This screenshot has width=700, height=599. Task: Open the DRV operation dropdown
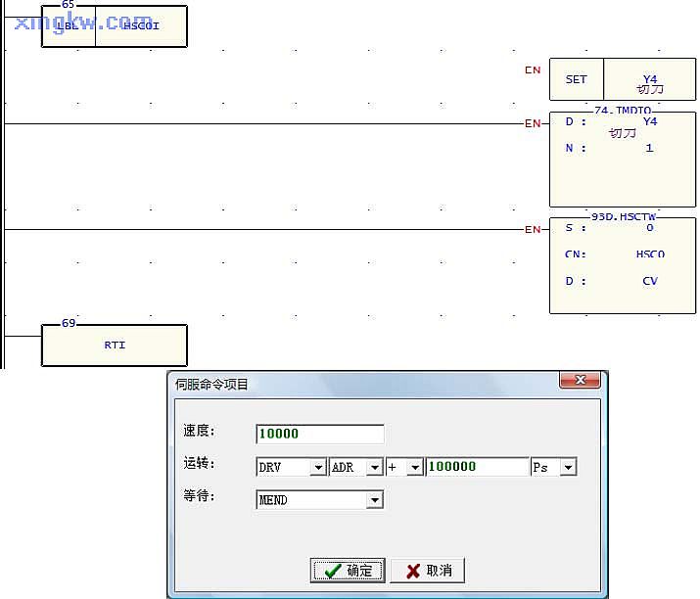pyautogui.click(x=317, y=468)
